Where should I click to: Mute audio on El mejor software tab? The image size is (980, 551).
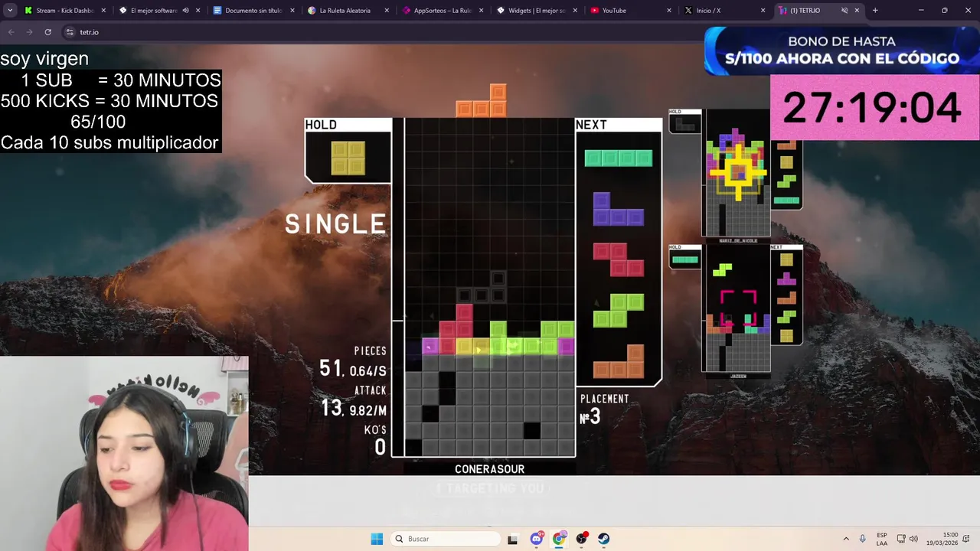[186, 11]
